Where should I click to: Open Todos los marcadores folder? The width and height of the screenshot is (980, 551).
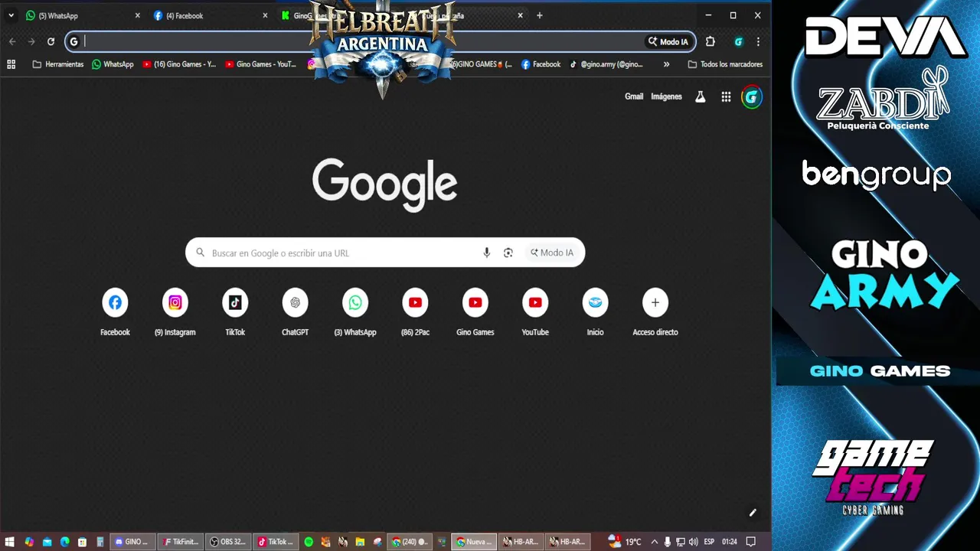(x=725, y=64)
